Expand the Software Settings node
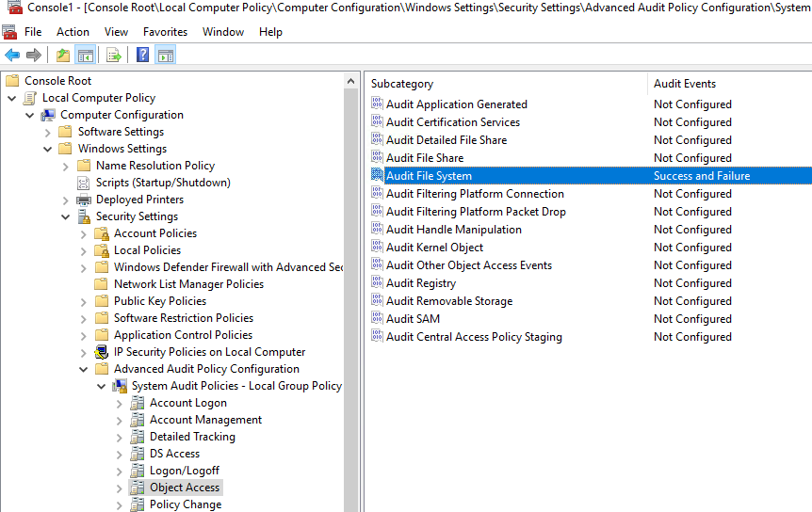 [47, 132]
